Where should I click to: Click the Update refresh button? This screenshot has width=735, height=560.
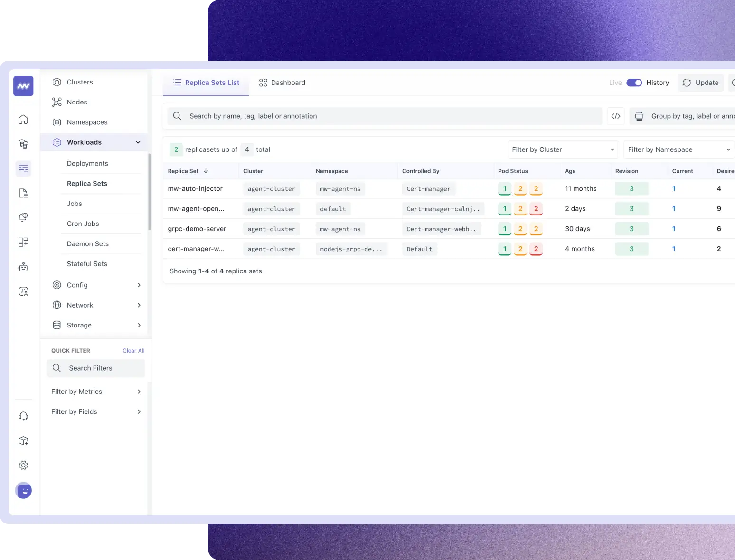tap(700, 83)
